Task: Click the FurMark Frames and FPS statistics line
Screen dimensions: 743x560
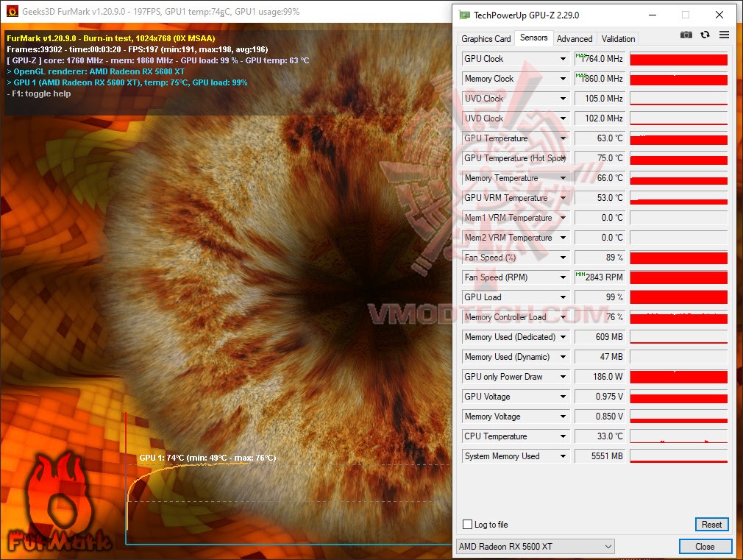Action: pyautogui.click(x=138, y=49)
